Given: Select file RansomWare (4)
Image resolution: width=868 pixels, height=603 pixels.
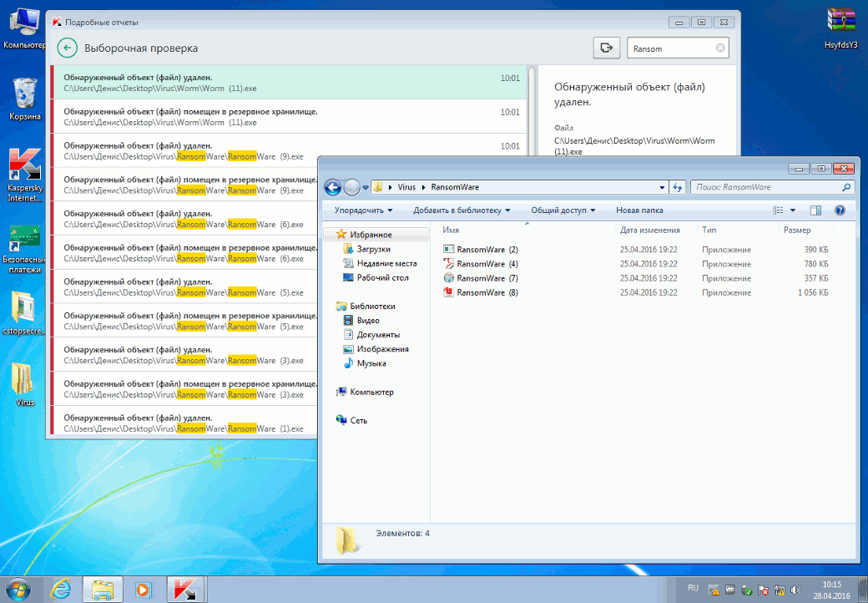Looking at the screenshot, I should coord(481,264).
